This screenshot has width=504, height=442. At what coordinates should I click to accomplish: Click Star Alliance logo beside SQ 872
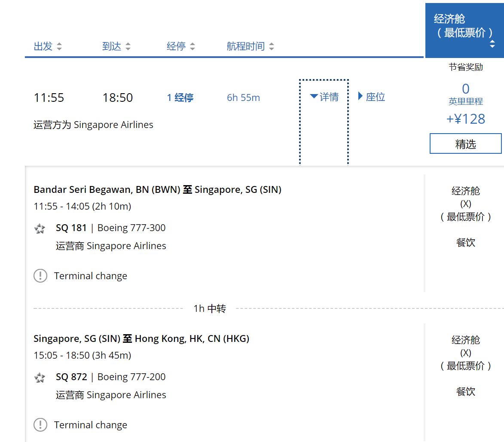(40, 378)
